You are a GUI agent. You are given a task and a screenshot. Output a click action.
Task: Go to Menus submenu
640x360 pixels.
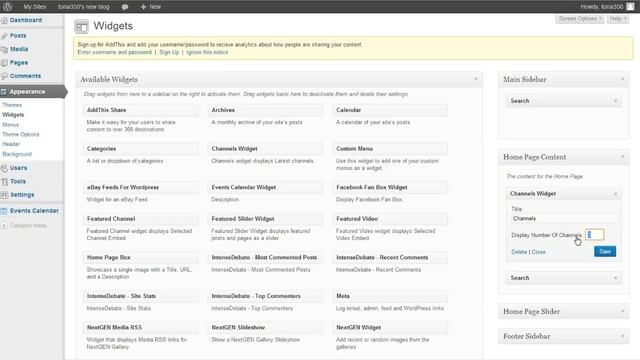click(11, 125)
